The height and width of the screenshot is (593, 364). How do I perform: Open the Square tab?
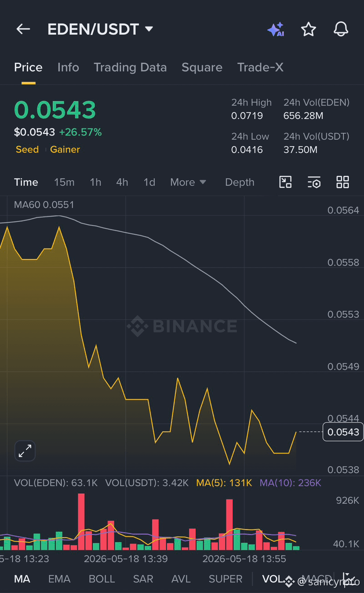202,67
